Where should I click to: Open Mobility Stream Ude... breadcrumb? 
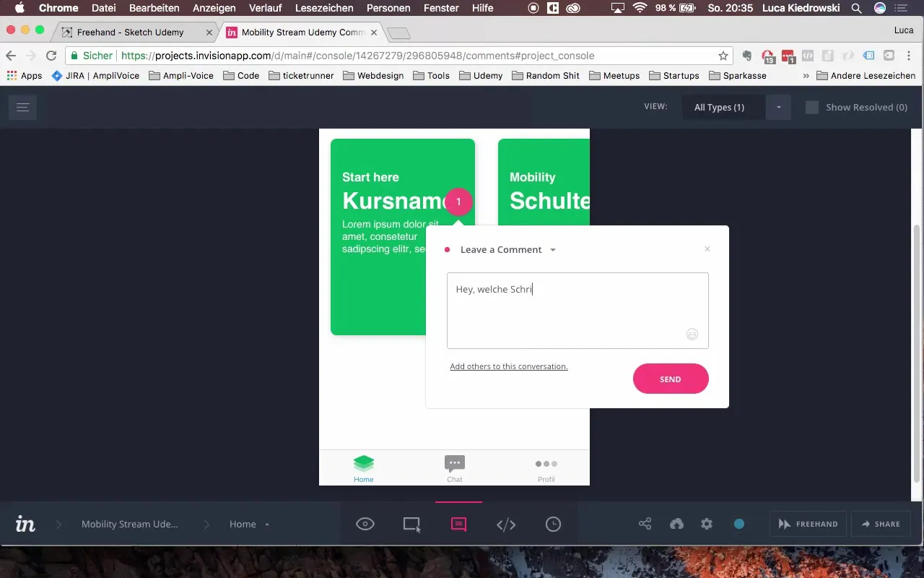coord(130,524)
